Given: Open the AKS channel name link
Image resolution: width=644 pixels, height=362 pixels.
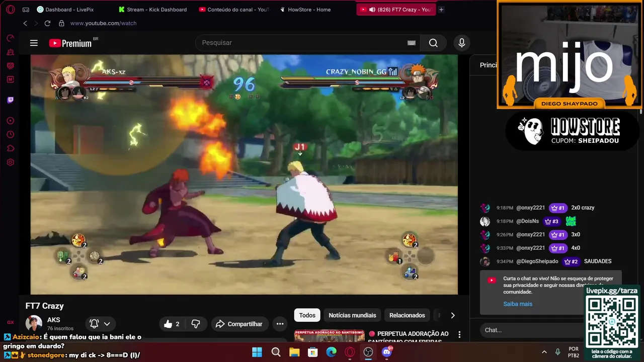Looking at the screenshot, I should click(53, 320).
